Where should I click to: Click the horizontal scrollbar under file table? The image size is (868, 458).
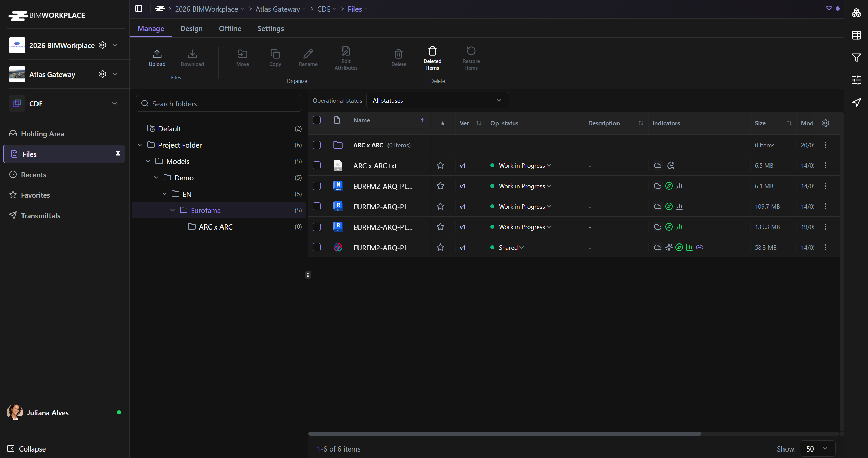point(504,434)
